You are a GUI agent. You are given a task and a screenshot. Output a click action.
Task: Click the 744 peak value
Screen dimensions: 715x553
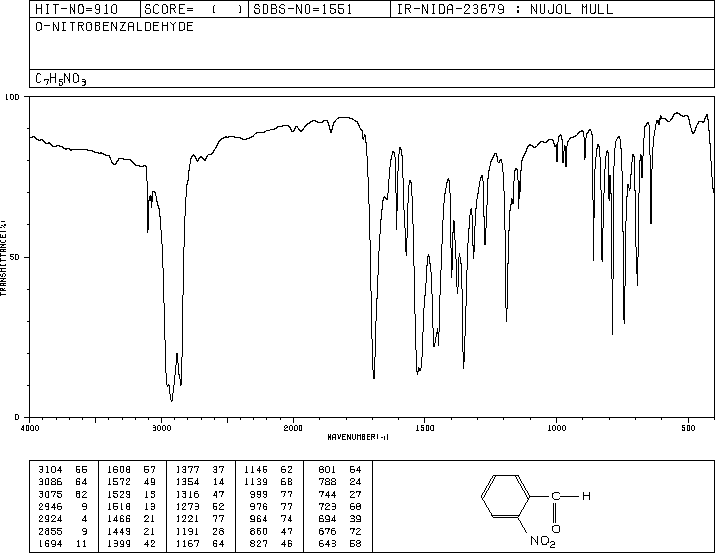tap(327, 494)
